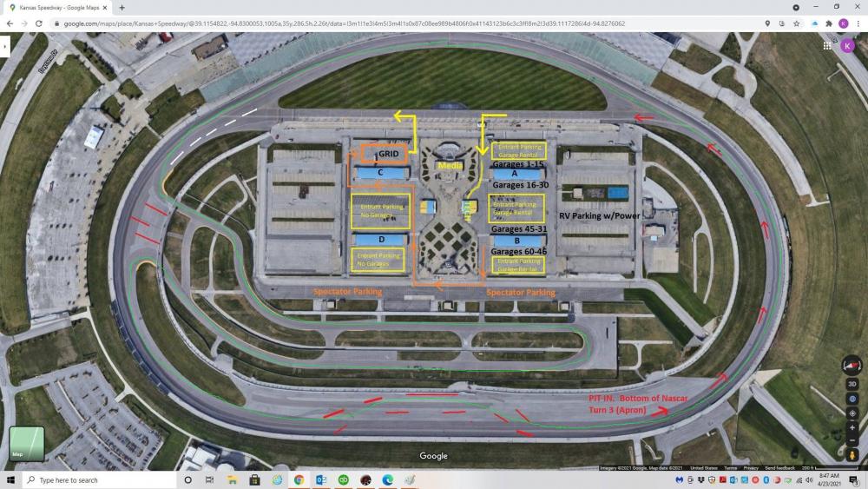
Task: Zoom in with the plus button
Action: (852, 427)
